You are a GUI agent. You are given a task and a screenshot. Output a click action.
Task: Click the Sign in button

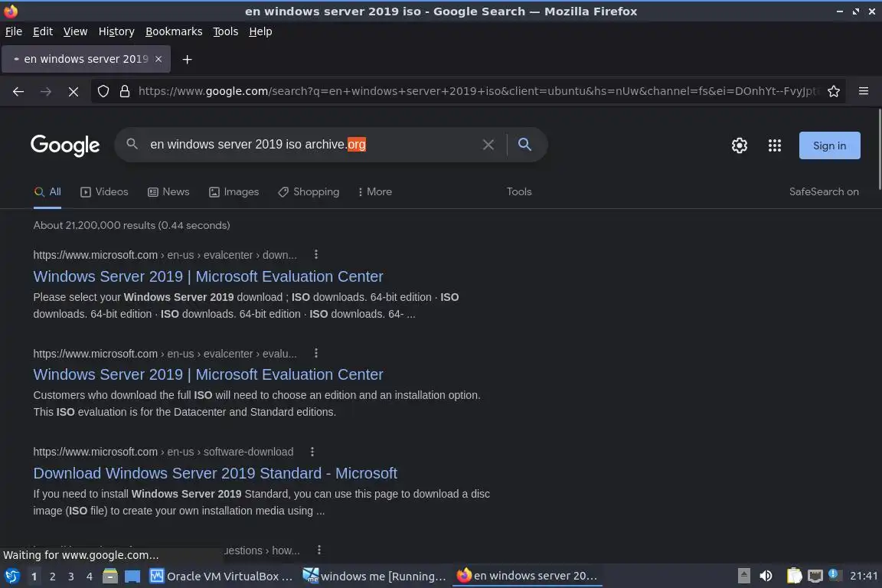(x=830, y=145)
